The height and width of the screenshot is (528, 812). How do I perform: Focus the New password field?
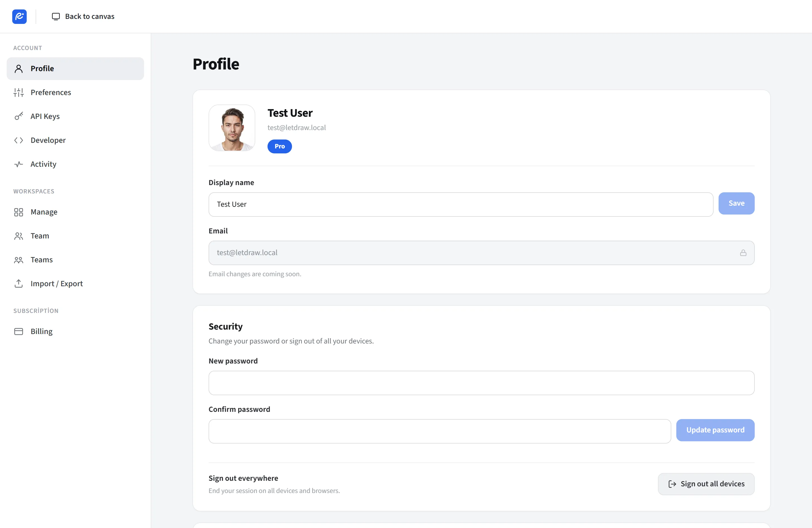click(x=481, y=383)
